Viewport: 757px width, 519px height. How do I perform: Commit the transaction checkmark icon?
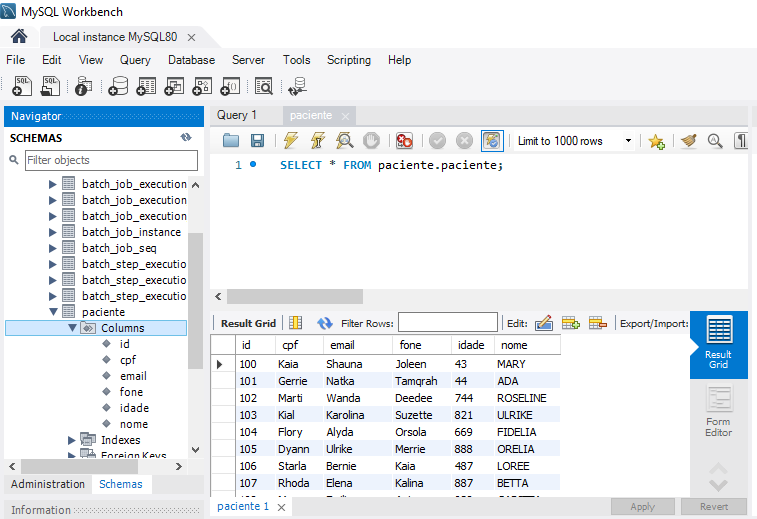[437, 140]
